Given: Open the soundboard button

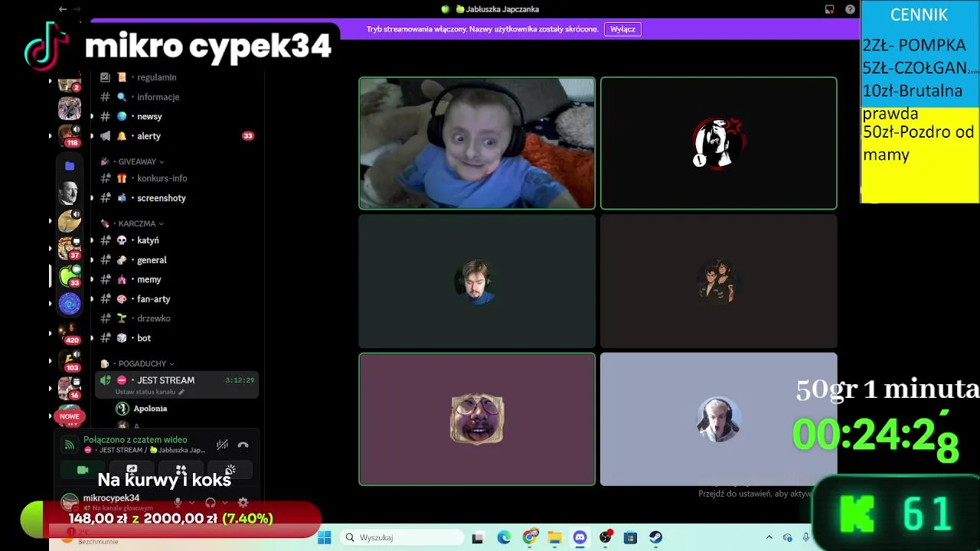Looking at the screenshot, I should pyautogui.click(x=230, y=470).
